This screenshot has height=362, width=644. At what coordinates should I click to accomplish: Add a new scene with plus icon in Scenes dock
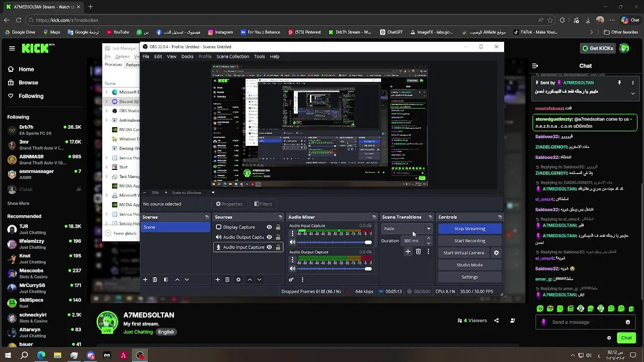(x=145, y=280)
